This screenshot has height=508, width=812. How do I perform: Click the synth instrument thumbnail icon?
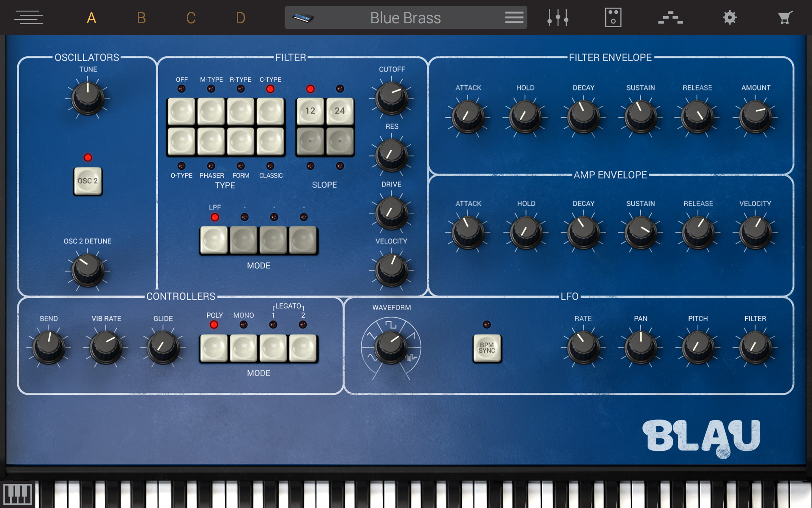(303, 18)
